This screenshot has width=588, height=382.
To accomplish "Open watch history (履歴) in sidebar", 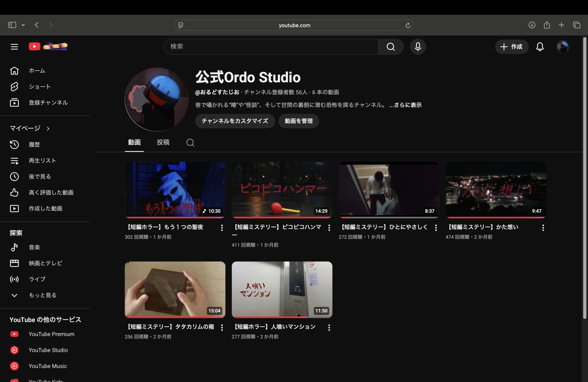I will point(34,145).
